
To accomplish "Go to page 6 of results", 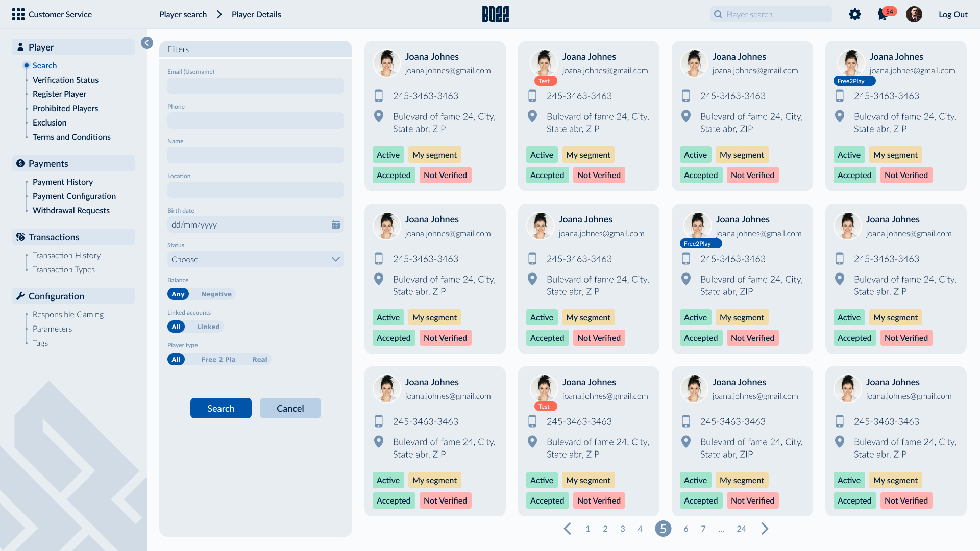I will click(686, 529).
